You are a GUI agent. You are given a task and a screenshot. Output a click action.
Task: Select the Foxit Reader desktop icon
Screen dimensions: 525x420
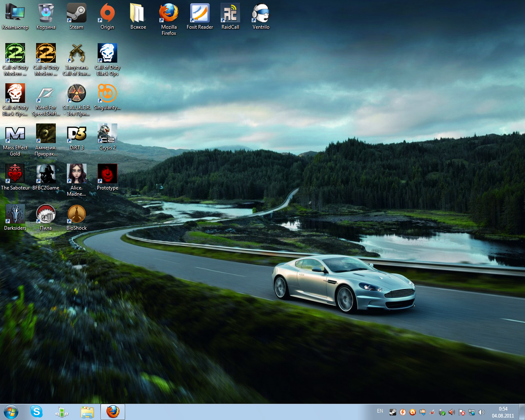coord(200,14)
